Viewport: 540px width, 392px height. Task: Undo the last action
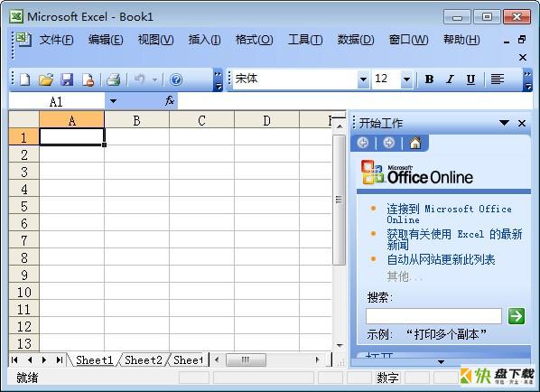point(139,79)
